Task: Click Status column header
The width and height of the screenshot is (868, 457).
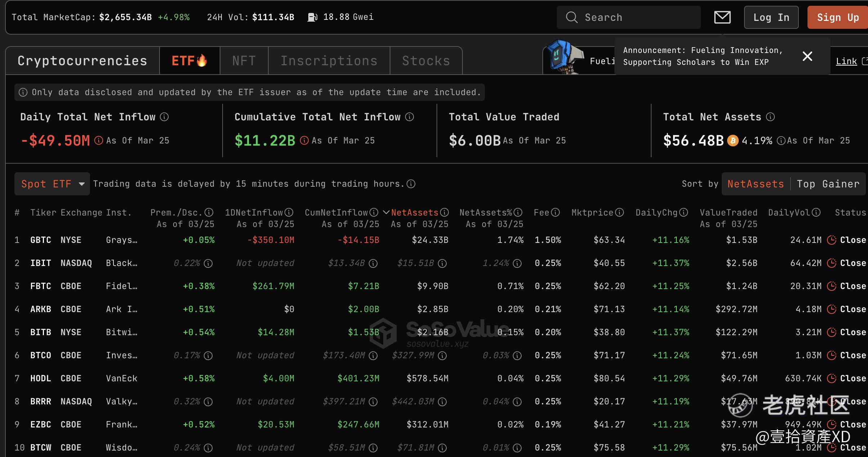Action: [x=850, y=213]
